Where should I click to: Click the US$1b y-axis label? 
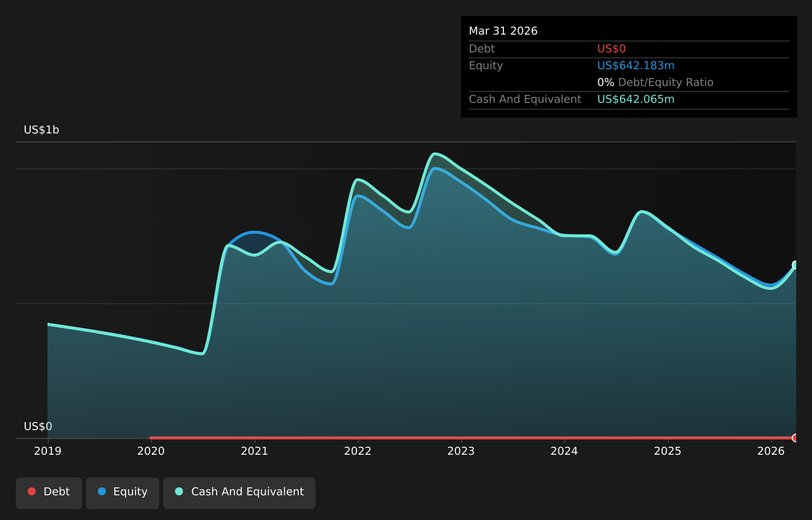coord(42,130)
